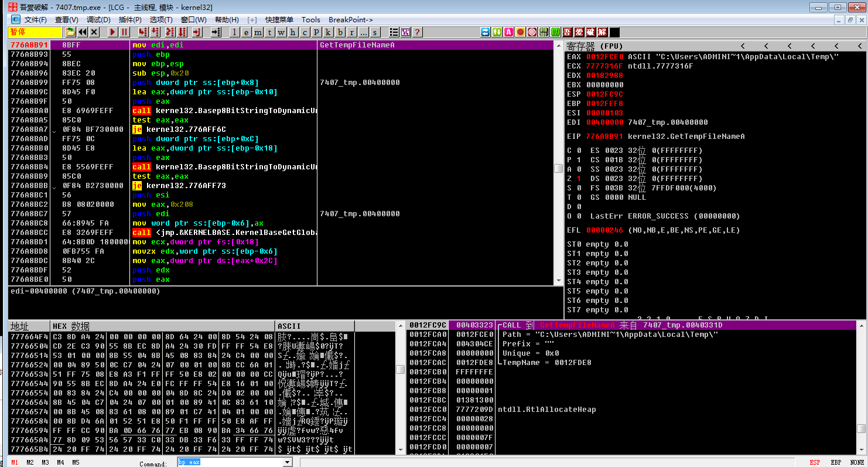This screenshot has width=868, height=467.
Task: Open the References window (r button)
Action: pos(351,32)
